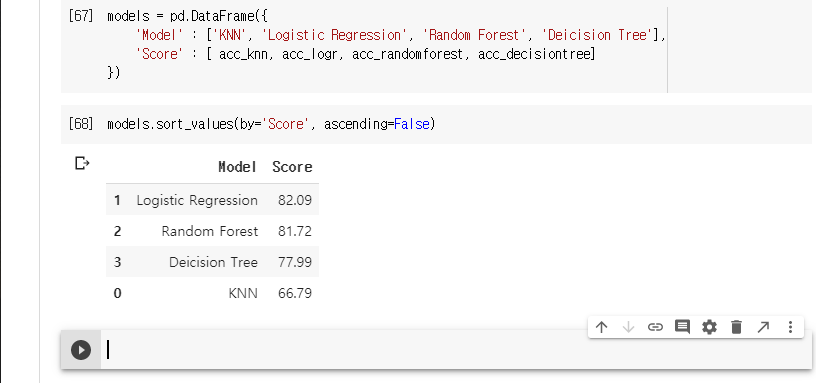Run the empty code cell
The width and height of the screenshot is (827, 383).
tap(81, 350)
